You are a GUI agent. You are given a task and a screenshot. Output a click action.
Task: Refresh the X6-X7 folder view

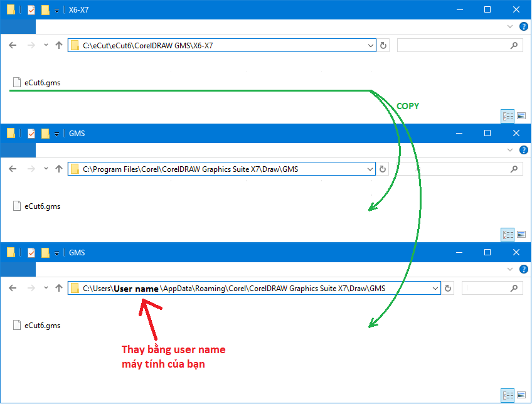click(383, 45)
